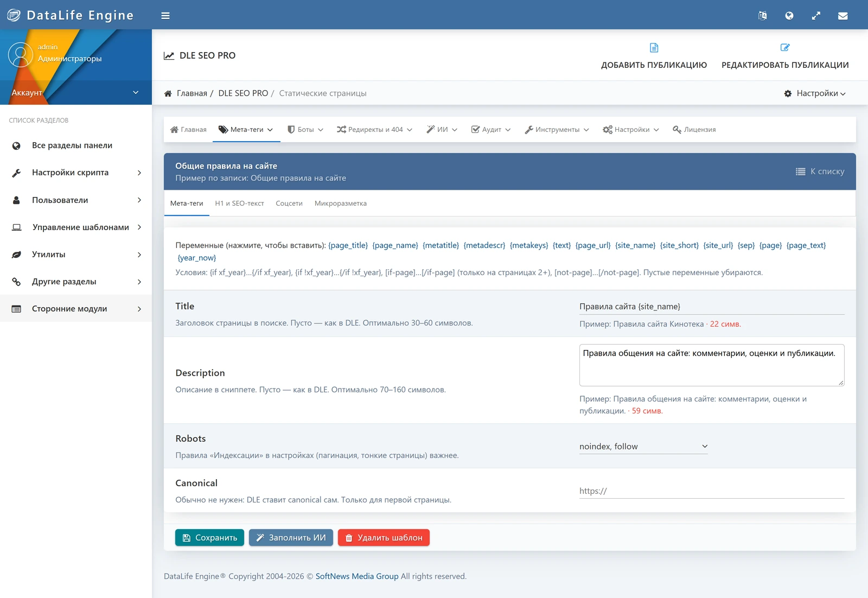Screen dimensions: 868x598
Task: Click the link icon for Другие разделы
Action: 16,282
